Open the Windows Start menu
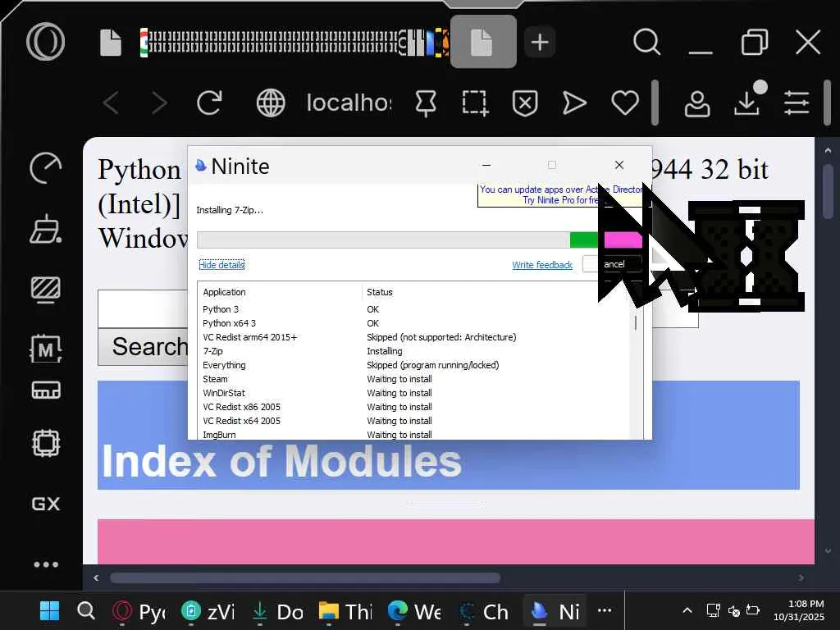 (x=50, y=610)
